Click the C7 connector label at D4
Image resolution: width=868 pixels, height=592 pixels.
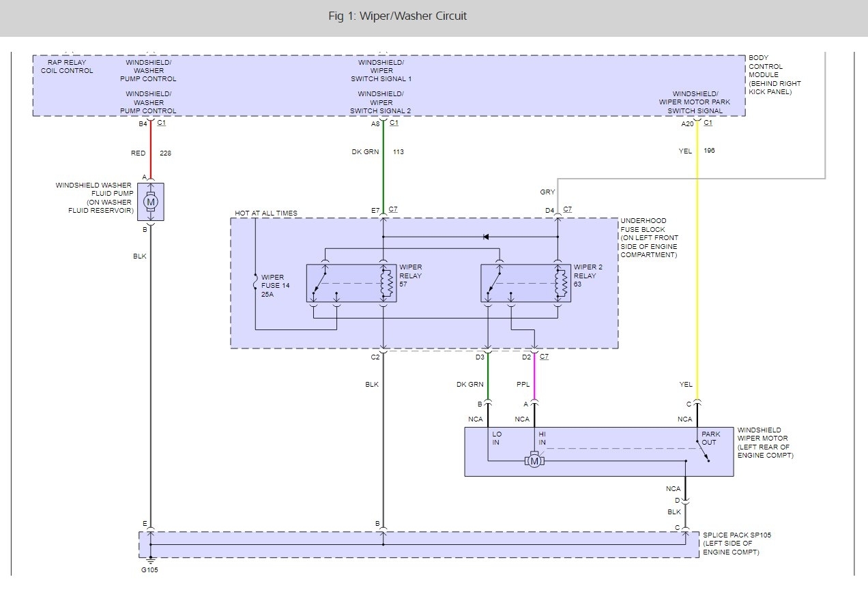tap(568, 209)
